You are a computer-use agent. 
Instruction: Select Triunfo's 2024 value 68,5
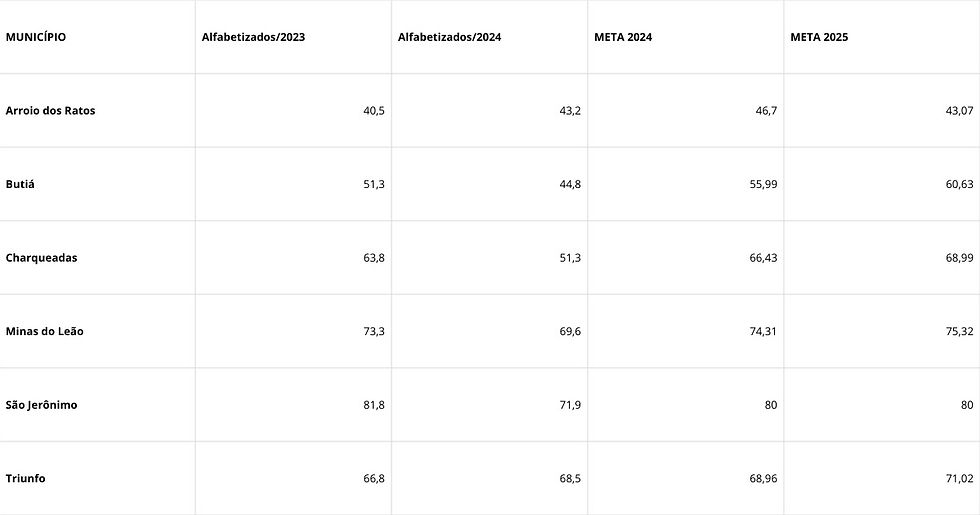[570, 478]
